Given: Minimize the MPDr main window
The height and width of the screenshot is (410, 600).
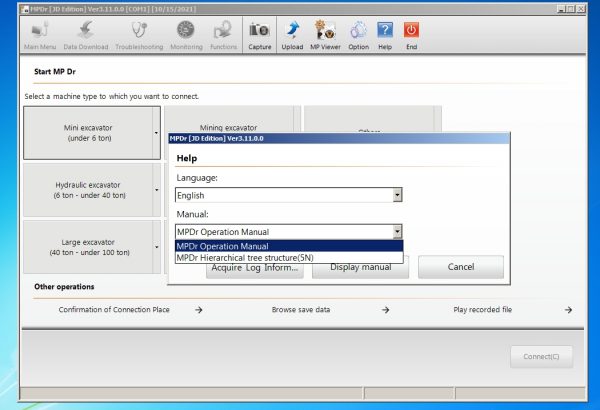Looking at the screenshot, I should coord(561,8).
